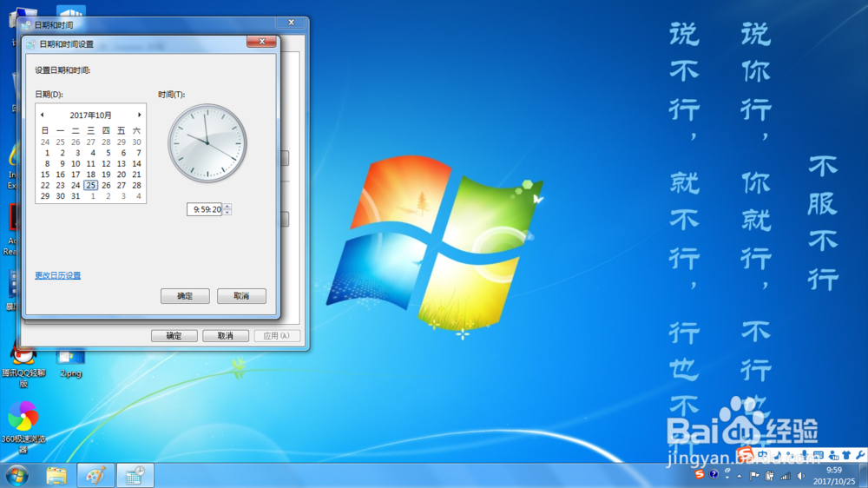Select October 16 in calendar
The image size is (868, 488).
61,175
